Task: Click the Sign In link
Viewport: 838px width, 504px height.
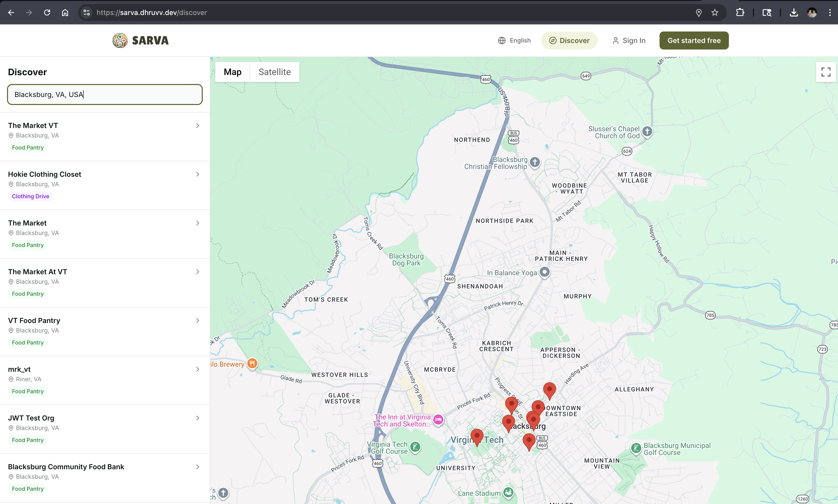Action: tap(628, 40)
